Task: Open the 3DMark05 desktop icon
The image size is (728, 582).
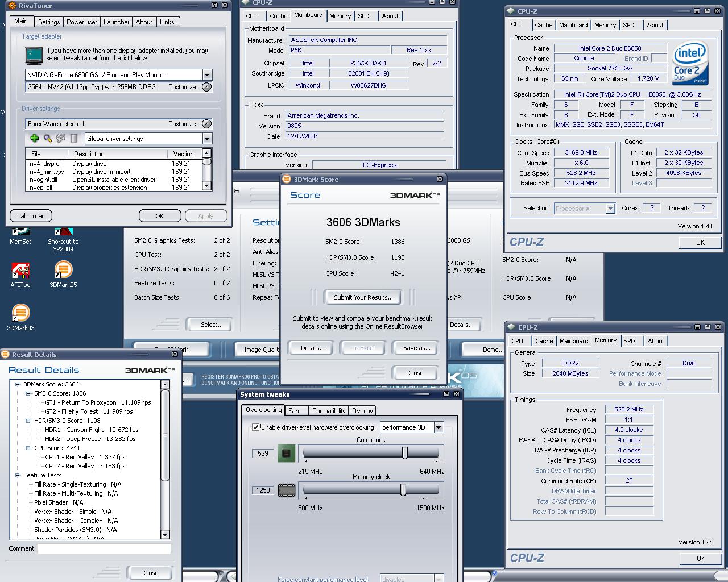Action: (63, 275)
